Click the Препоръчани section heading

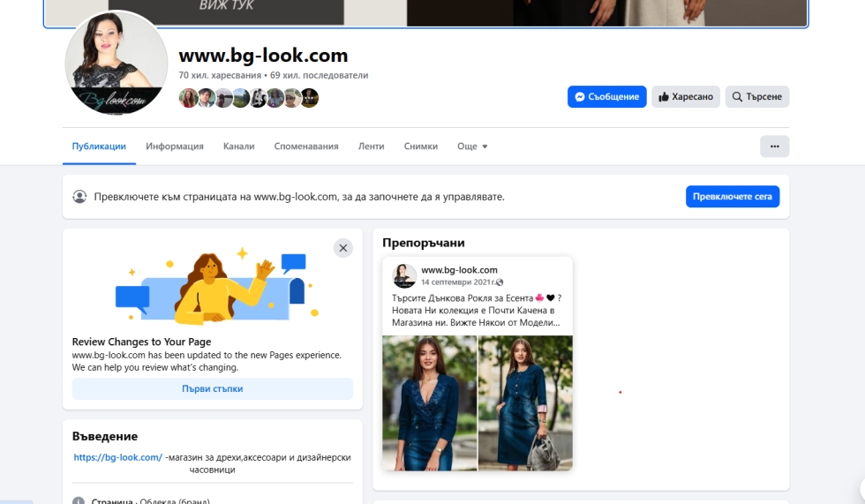pos(424,243)
